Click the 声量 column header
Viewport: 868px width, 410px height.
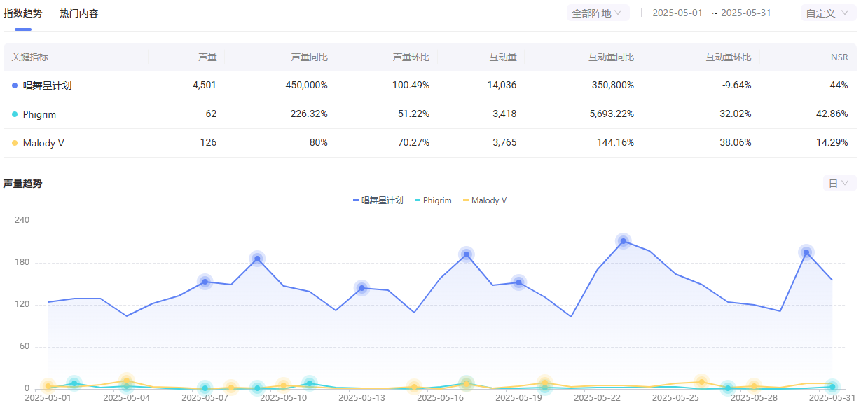[x=207, y=57]
